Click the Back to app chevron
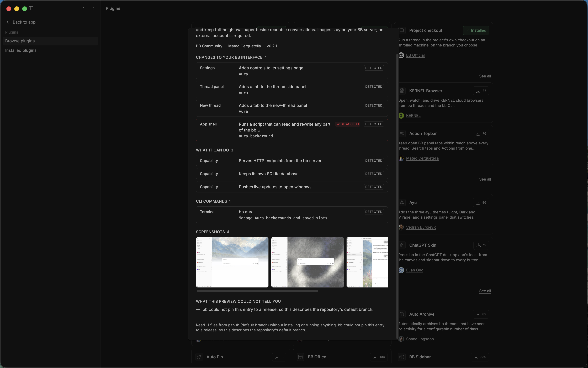This screenshot has height=368, width=588. coord(8,22)
